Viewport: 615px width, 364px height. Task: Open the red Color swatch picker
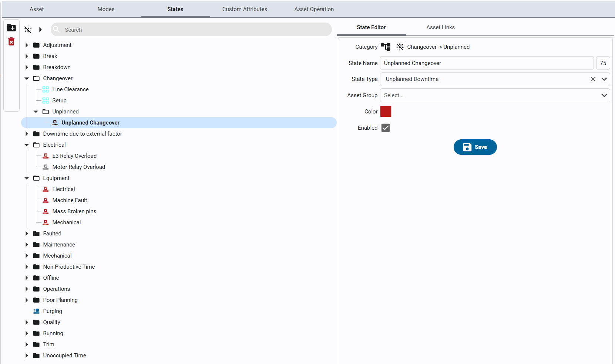coord(386,112)
